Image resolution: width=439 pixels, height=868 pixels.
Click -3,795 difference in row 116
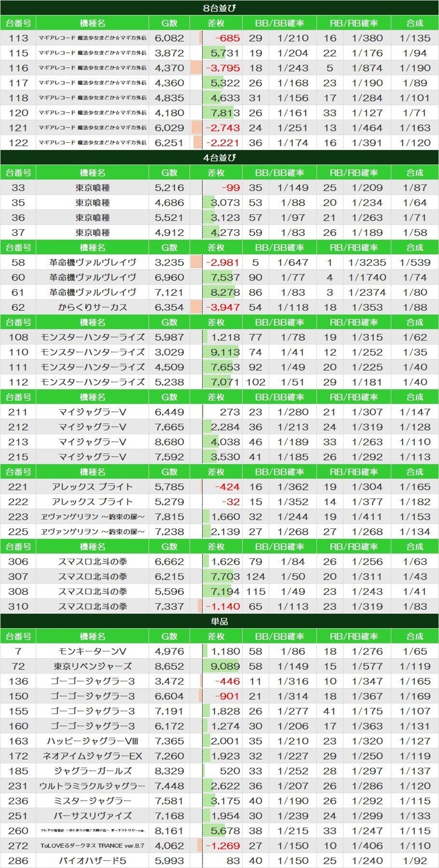(223, 68)
